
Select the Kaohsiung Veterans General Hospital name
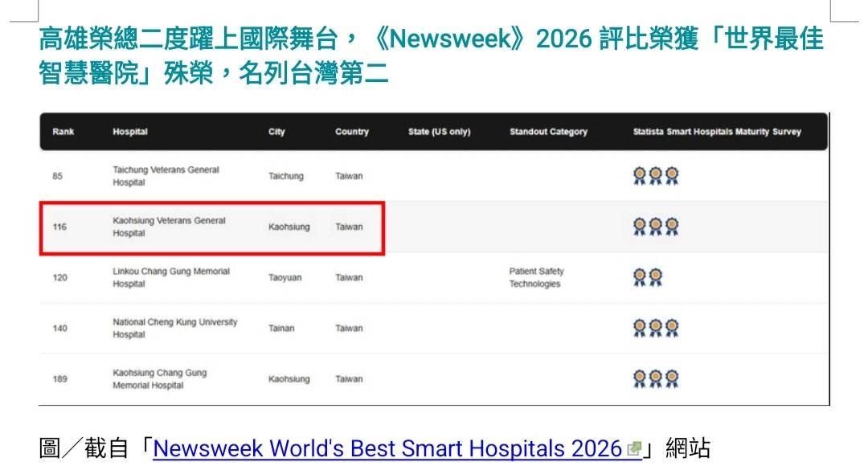coord(169,227)
